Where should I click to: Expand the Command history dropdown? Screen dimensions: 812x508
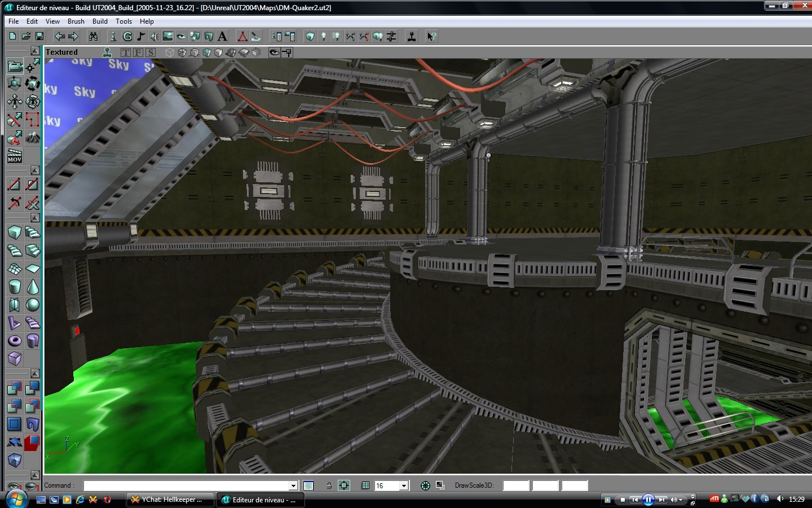(293, 485)
